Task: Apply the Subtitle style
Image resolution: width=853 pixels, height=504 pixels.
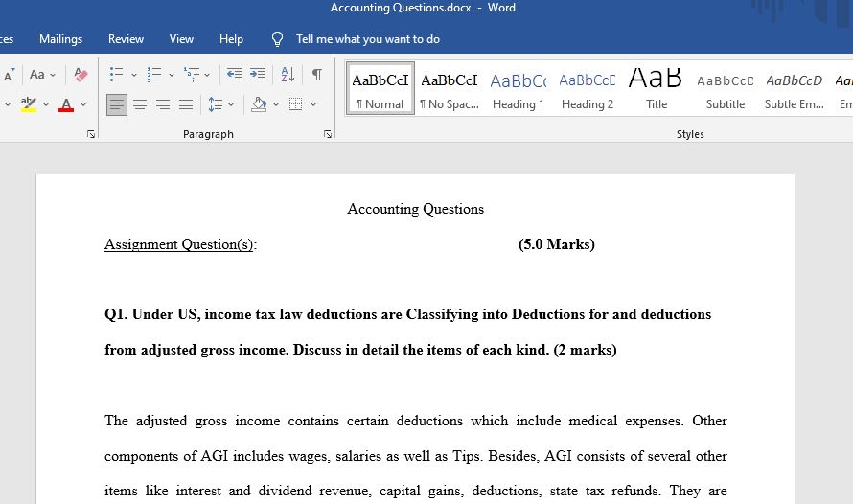Action: point(726,89)
